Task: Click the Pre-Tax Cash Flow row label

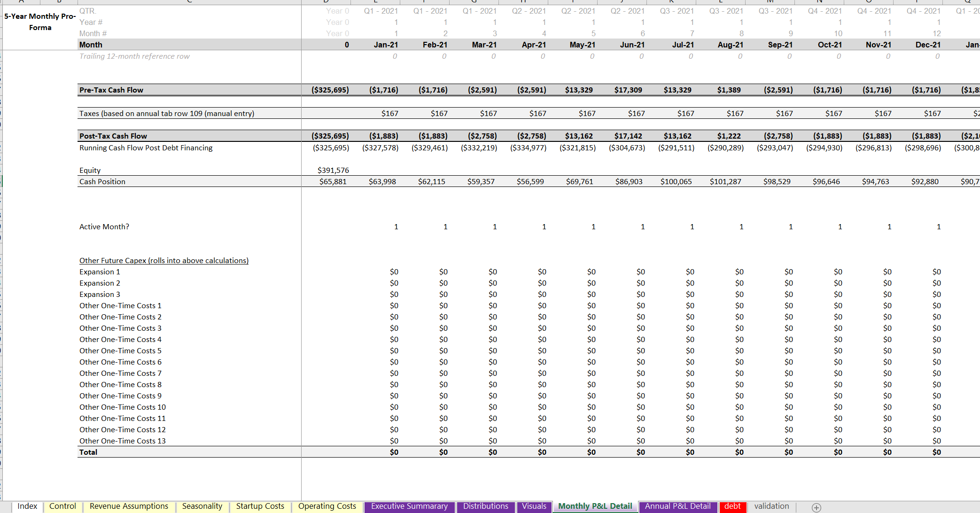Action: point(111,90)
